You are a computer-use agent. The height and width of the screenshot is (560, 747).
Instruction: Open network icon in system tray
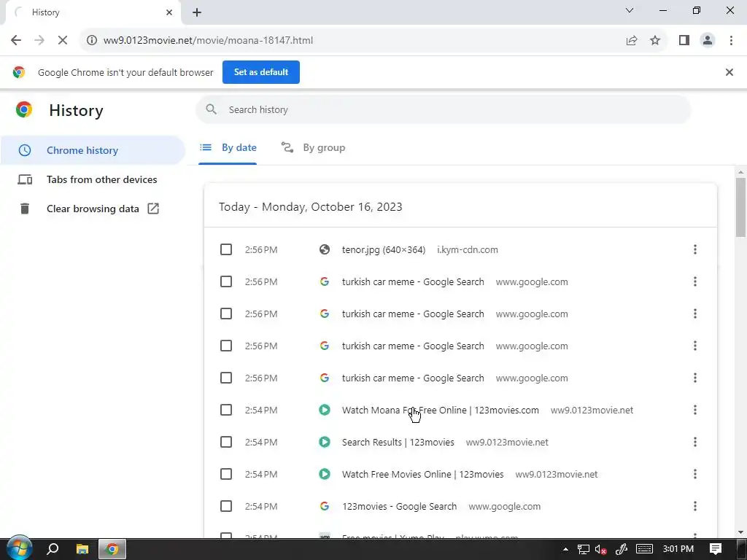(x=583, y=550)
